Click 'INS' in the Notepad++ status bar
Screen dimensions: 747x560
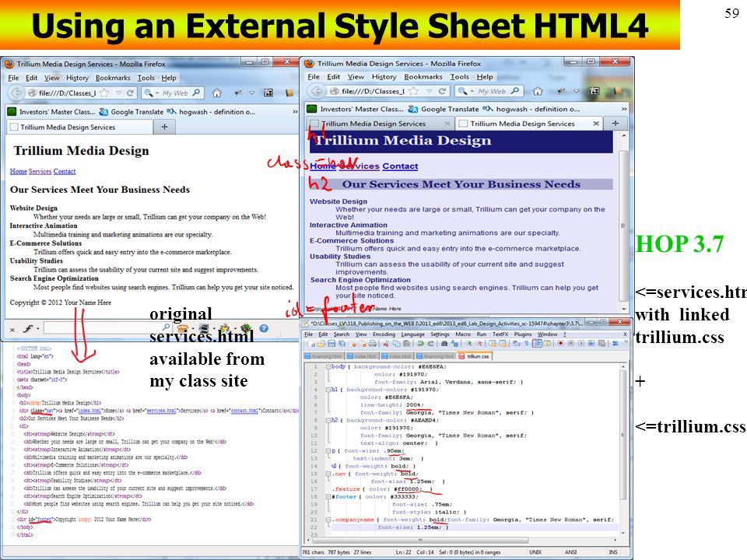[x=613, y=552]
